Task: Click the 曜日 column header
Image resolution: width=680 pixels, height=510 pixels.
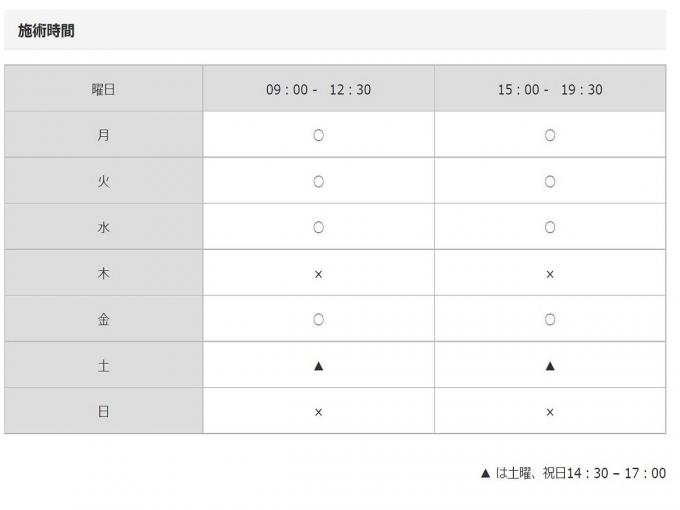Action: click(x=103, y=89)
